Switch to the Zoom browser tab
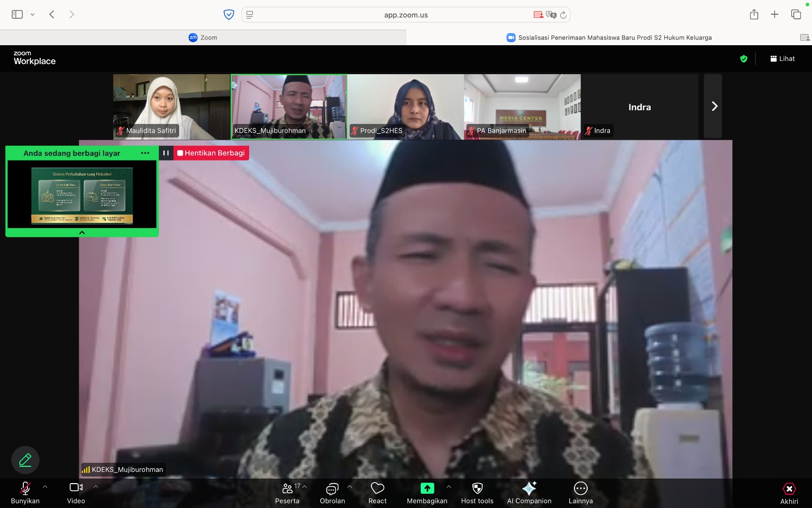The height and width of the screenshot is (508, 812). click(203, 38)
